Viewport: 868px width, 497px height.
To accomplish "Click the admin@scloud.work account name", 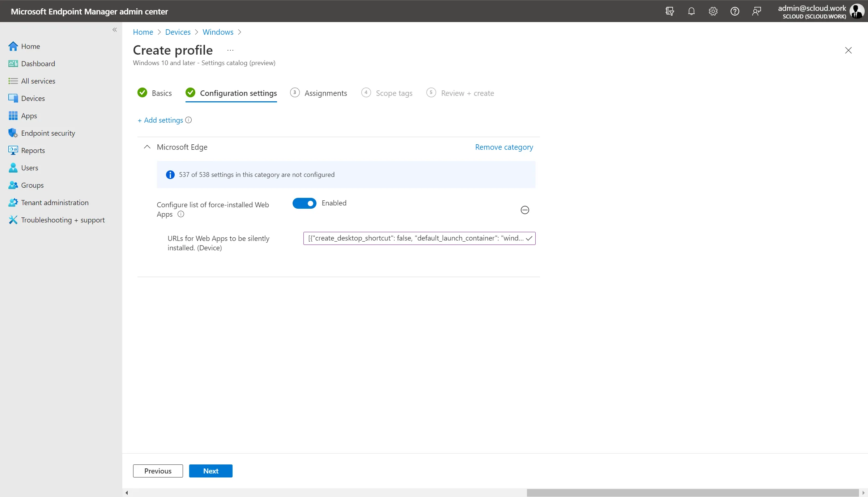I will tap(812, 8).
